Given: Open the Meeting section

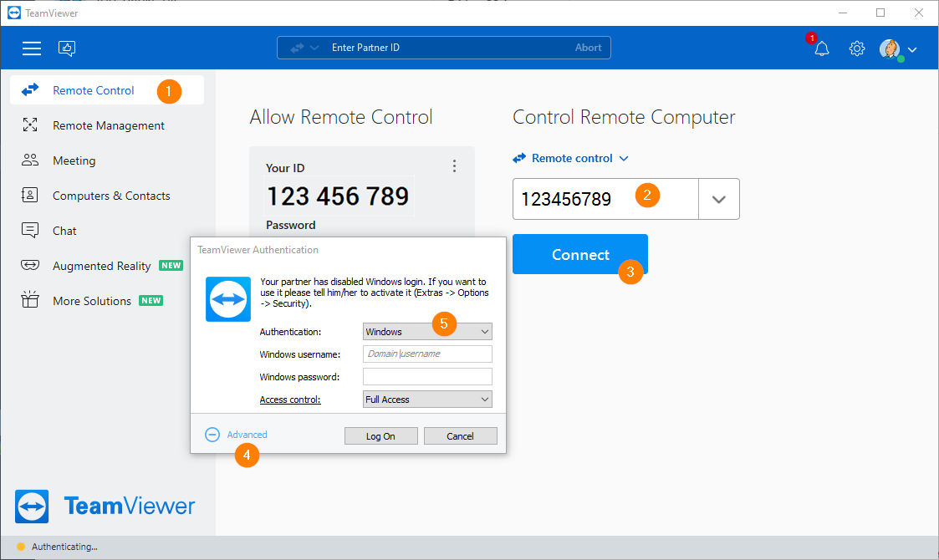Looking at the screenshot, I should pyautogui.click(x=74, y=160).
